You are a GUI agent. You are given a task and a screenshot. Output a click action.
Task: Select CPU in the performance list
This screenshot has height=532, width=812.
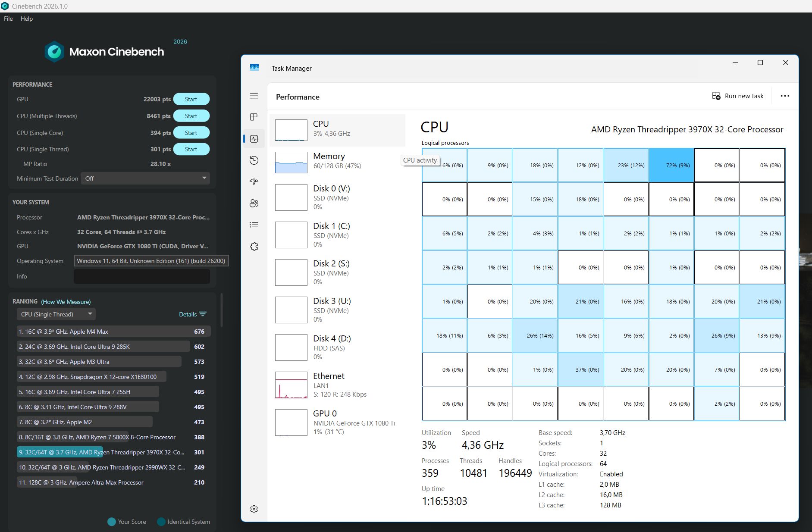pos(337,130)
